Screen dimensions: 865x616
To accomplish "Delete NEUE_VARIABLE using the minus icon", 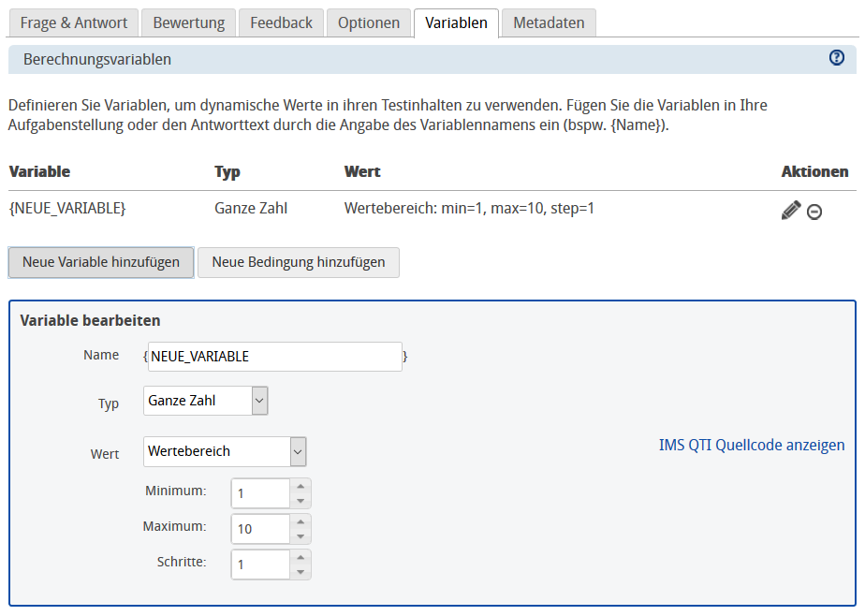I will tap(814, 212).
